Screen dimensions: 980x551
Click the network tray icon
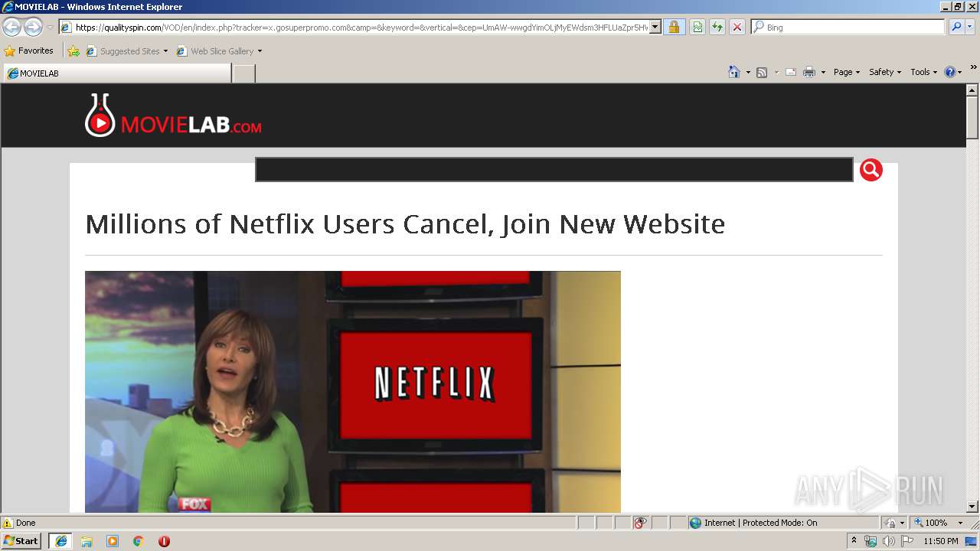(871, 541)
